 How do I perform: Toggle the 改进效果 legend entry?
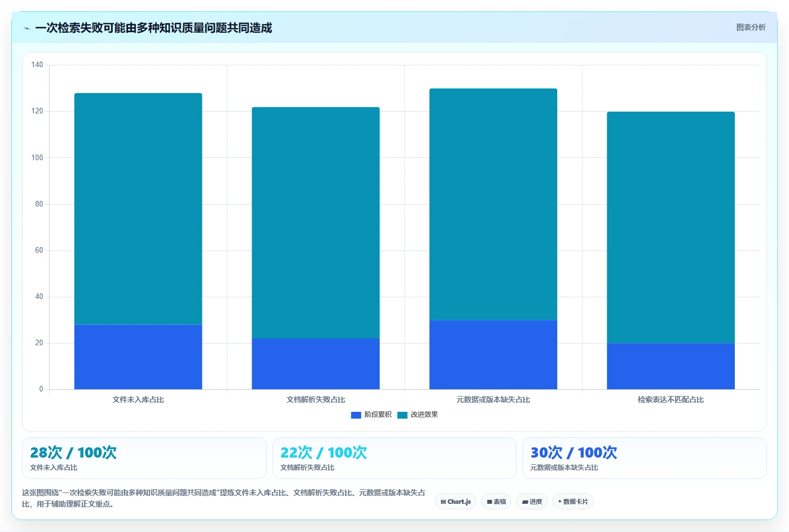(417, 415)
